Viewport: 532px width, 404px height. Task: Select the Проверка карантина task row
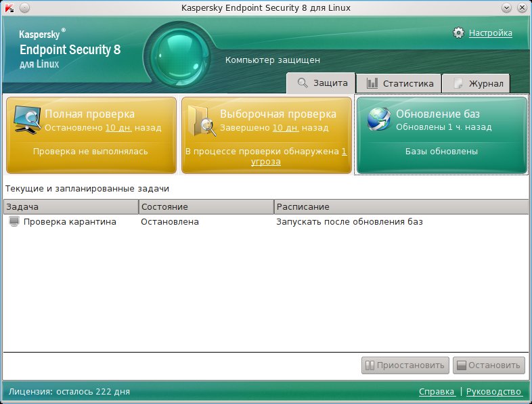click(x=266, y=222)
